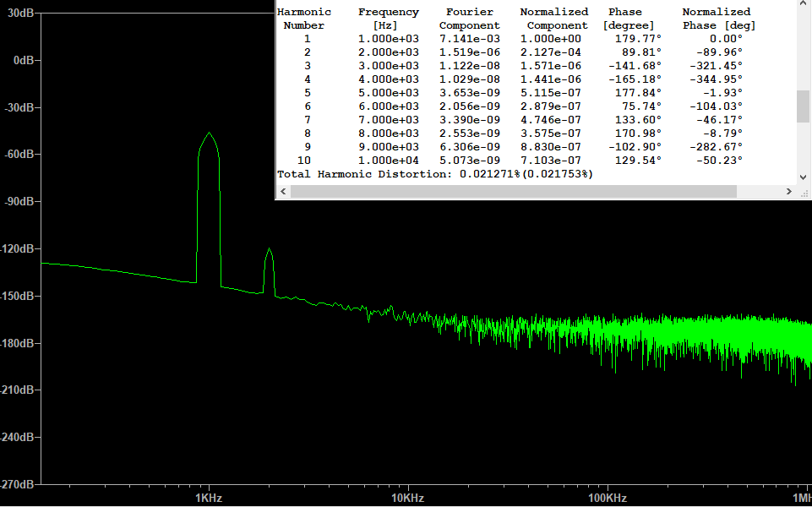The height and width of the screenshot is (507, 812).
Task: Click the Normalized Component column header
Action: coord(554,19)
